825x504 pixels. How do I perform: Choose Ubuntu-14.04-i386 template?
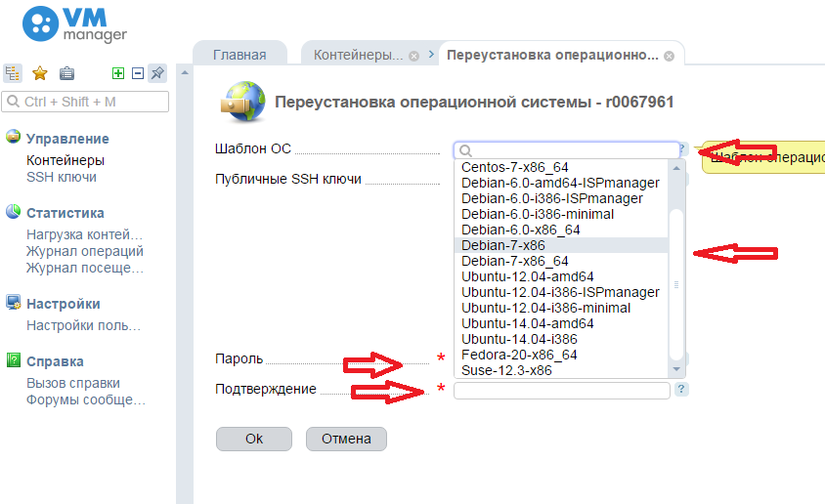[x=561, y=340]
